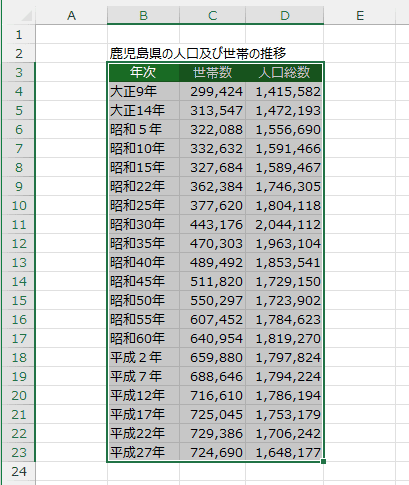This screenshot has height=485, width=409.
Task: Select cell with value 729,386
Action: coord(212,433)
